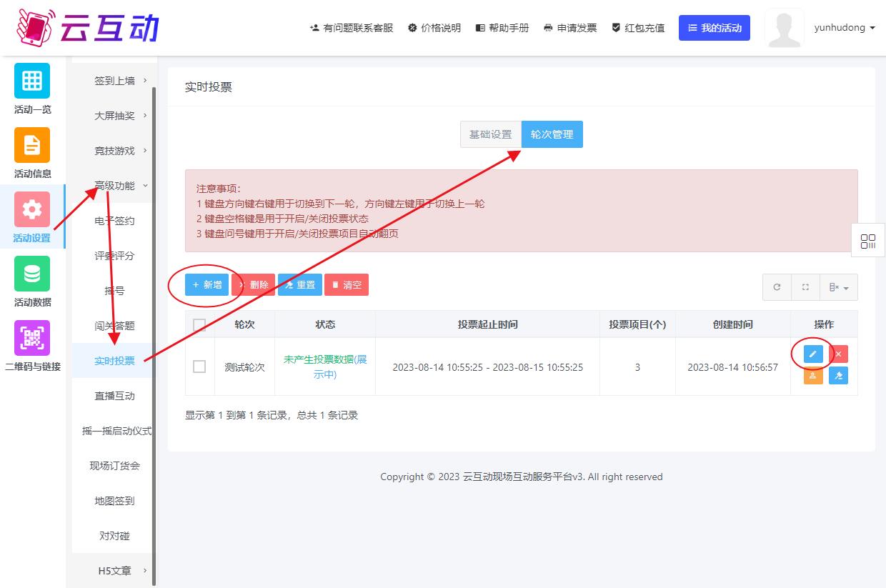886x588 pixels.
Task: Check the box for 测试轮次 row
Action: [x=199, y=367]
